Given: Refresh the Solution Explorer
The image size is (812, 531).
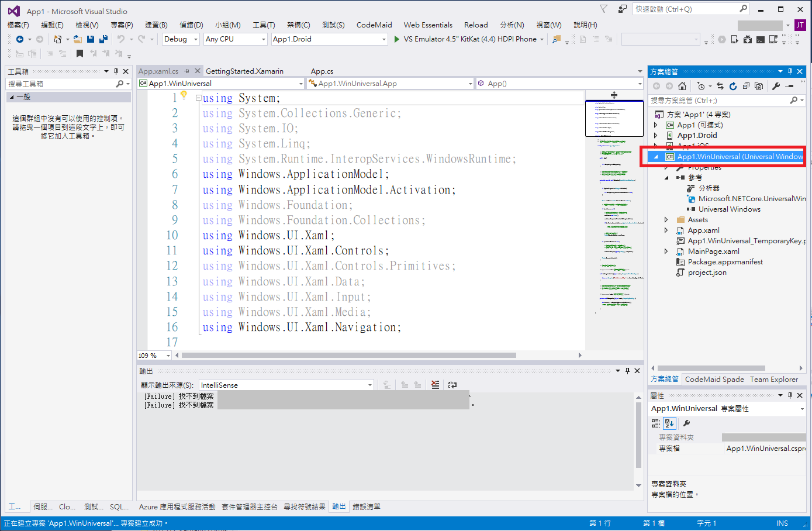Looking at the screenshot, I should [x=733, y=86].
